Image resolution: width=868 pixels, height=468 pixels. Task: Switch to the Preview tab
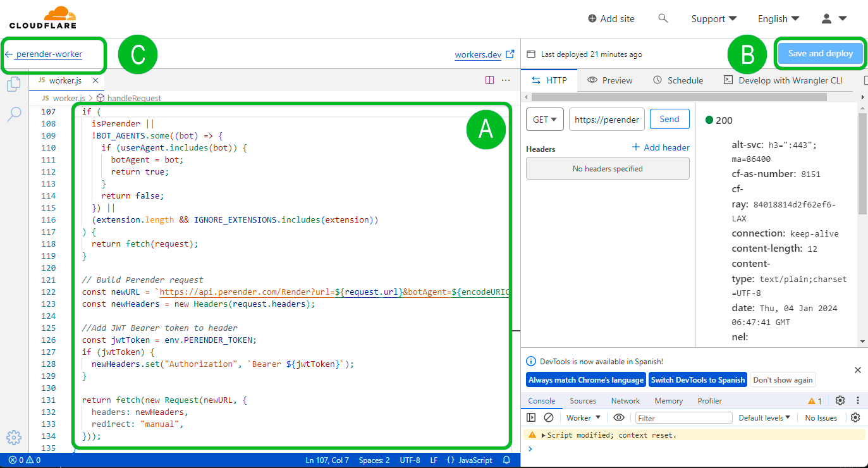tap(610, 80)
